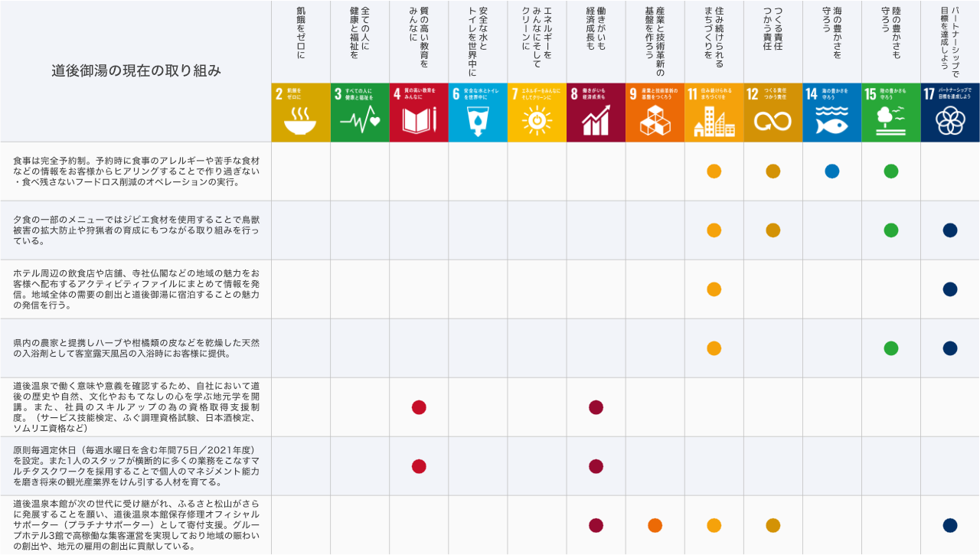Click the navy SDG 17 dot in ジビエ row
The image size is (980, 555).
(950, 230)
